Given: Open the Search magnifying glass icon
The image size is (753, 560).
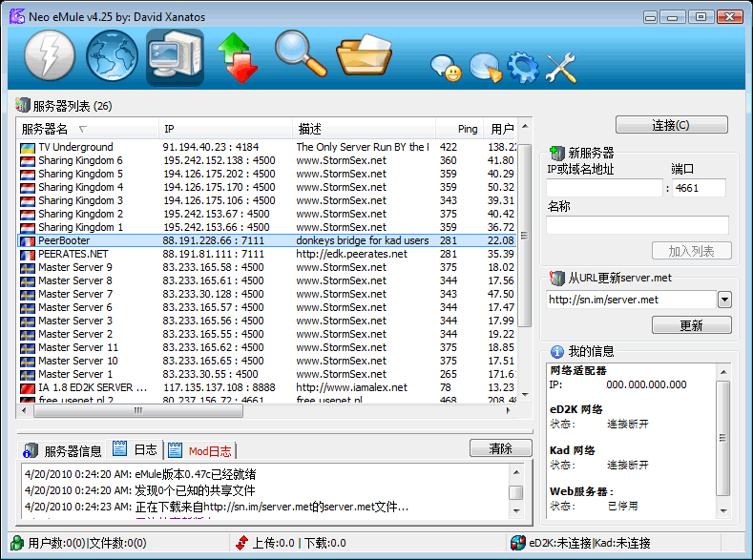Looking at the screenshot, I should pos(301,53).
